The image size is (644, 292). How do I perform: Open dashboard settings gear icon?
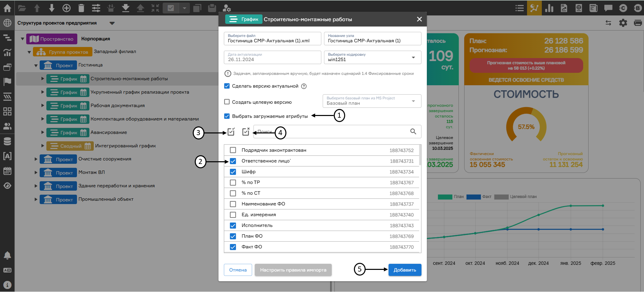[x=623, y=23]
